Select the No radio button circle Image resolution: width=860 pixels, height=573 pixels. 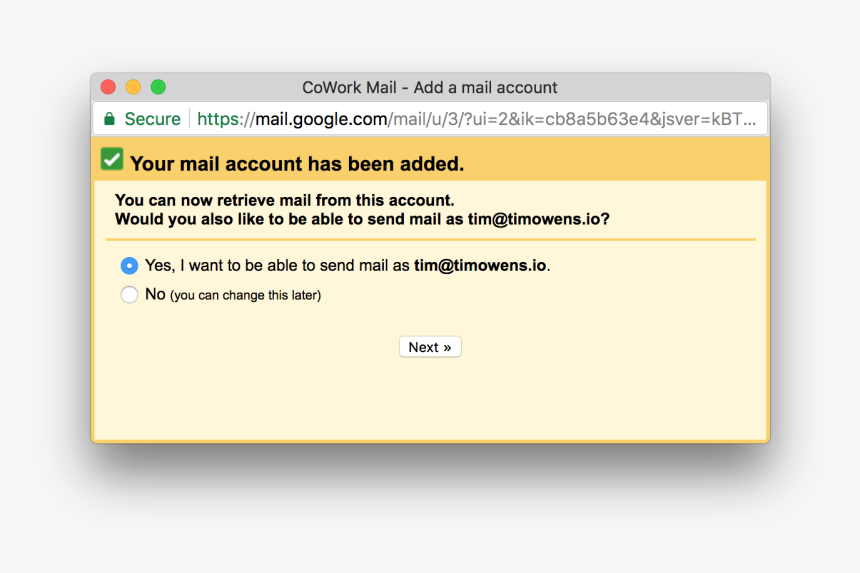[129, 295]
